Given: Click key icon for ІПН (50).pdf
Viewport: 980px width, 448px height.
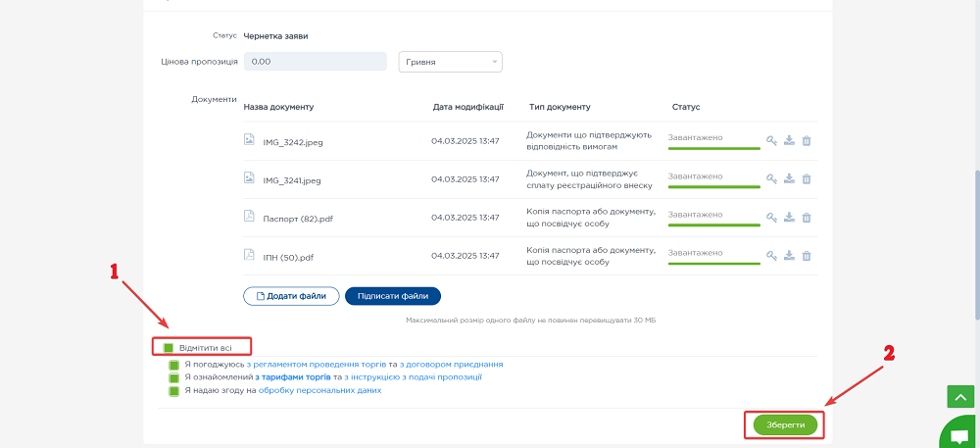Looking at the screenshot, I should 771,256.
